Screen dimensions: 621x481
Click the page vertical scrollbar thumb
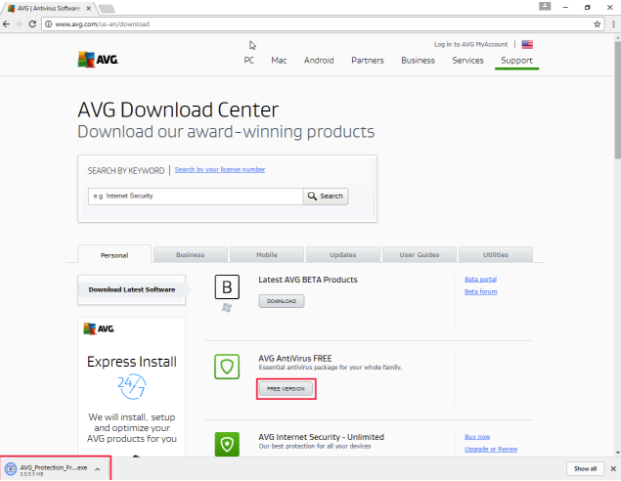[x=617, y=100]
